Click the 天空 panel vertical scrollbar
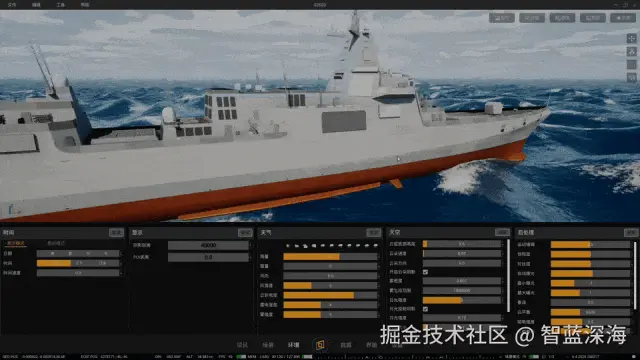640x360 pixels. 508,276
